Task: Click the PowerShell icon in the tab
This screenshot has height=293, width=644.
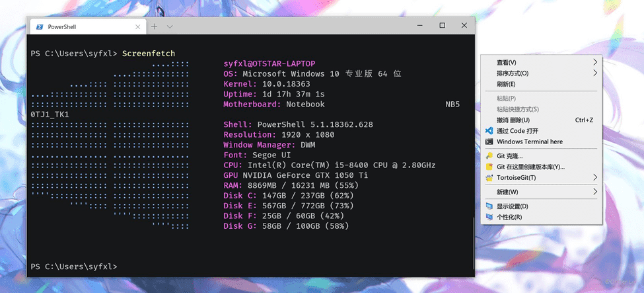Action: 40,26
